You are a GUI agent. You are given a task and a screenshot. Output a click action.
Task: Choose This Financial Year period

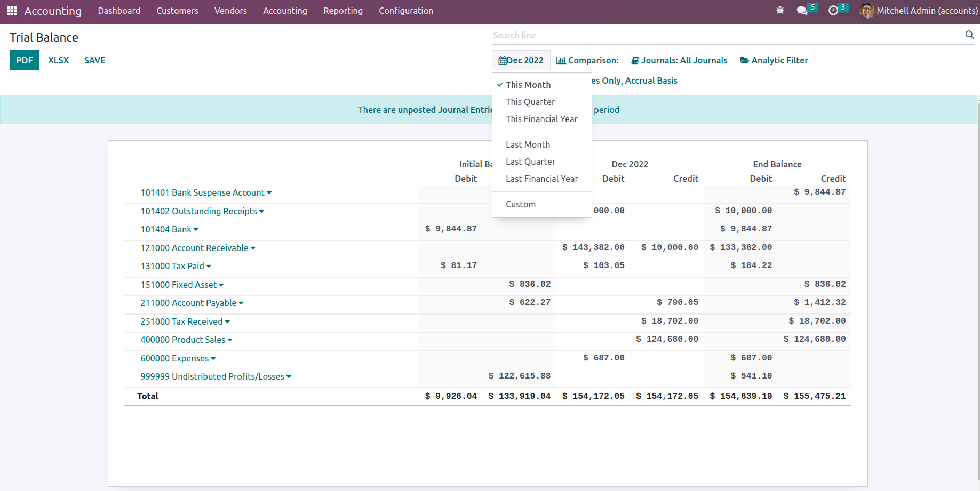pos(542,119)
